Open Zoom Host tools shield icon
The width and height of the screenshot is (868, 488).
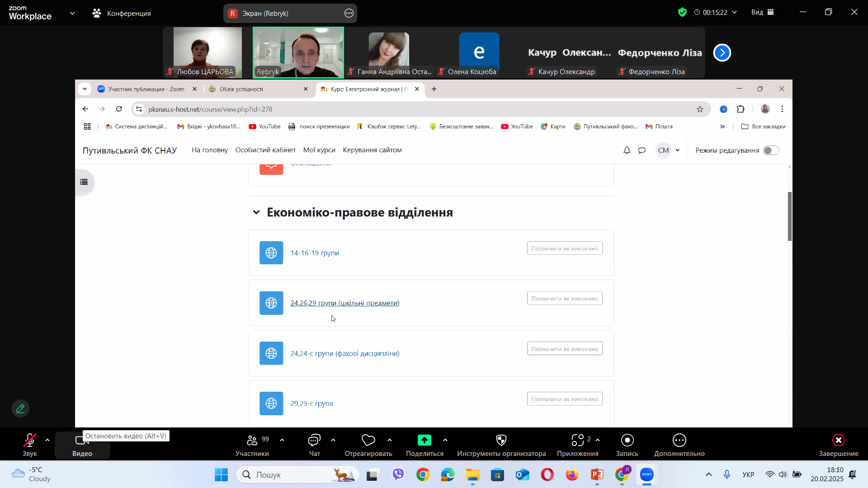tap(501, 440)
